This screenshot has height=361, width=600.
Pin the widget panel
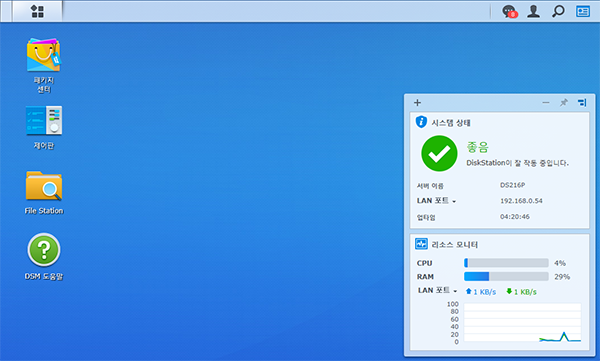[x=564, y=103]
